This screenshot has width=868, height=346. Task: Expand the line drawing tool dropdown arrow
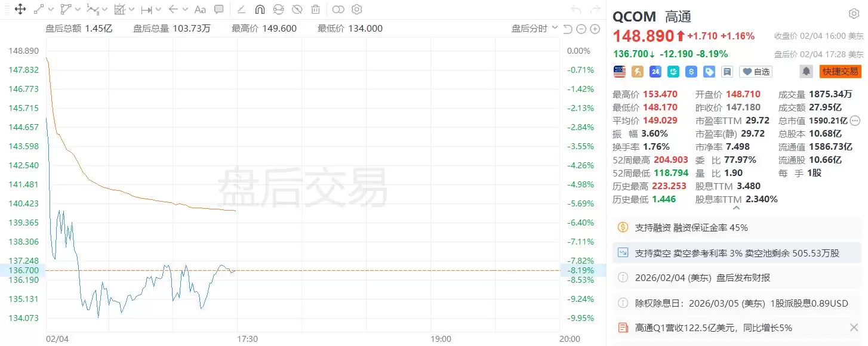[x=51, y=10]
